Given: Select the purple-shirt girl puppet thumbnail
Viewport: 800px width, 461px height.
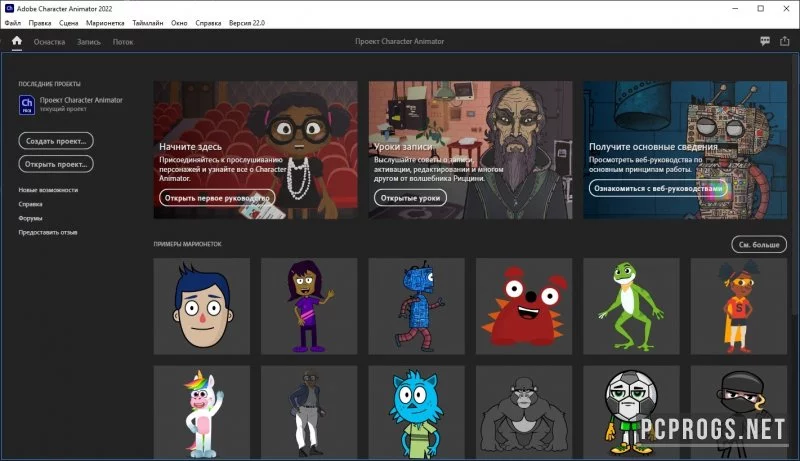Looking at the screenshot, I should [309, 306].
